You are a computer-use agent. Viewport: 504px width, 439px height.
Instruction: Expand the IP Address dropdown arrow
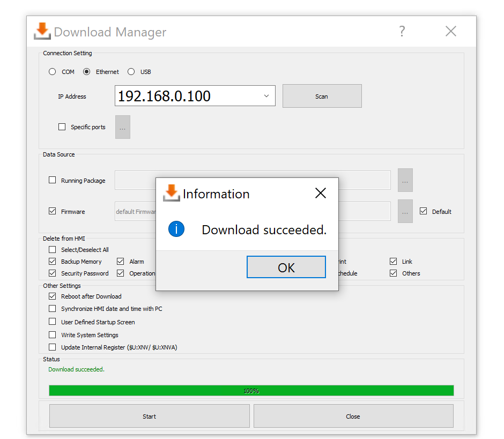[x=266, y=96]
